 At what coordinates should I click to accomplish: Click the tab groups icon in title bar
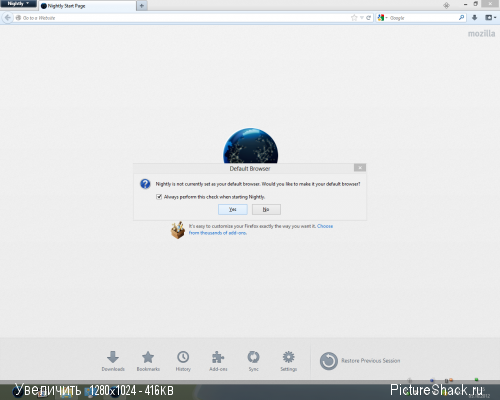point(446,5)
